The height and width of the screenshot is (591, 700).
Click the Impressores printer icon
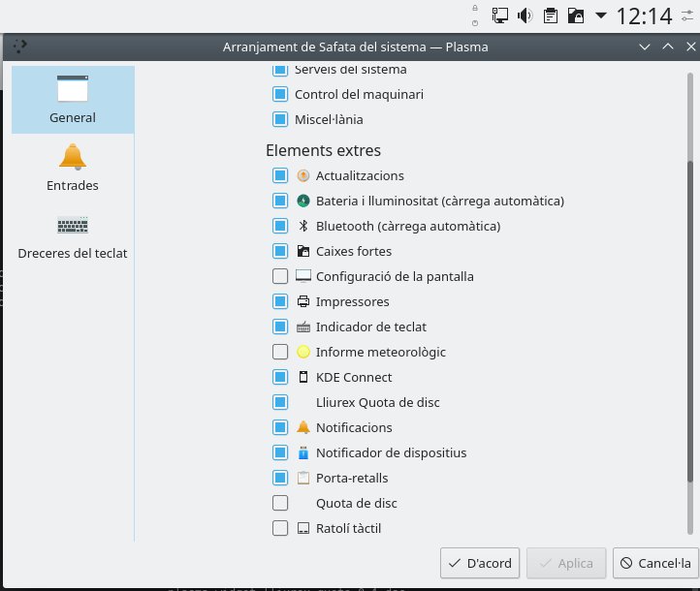point(303,301)
